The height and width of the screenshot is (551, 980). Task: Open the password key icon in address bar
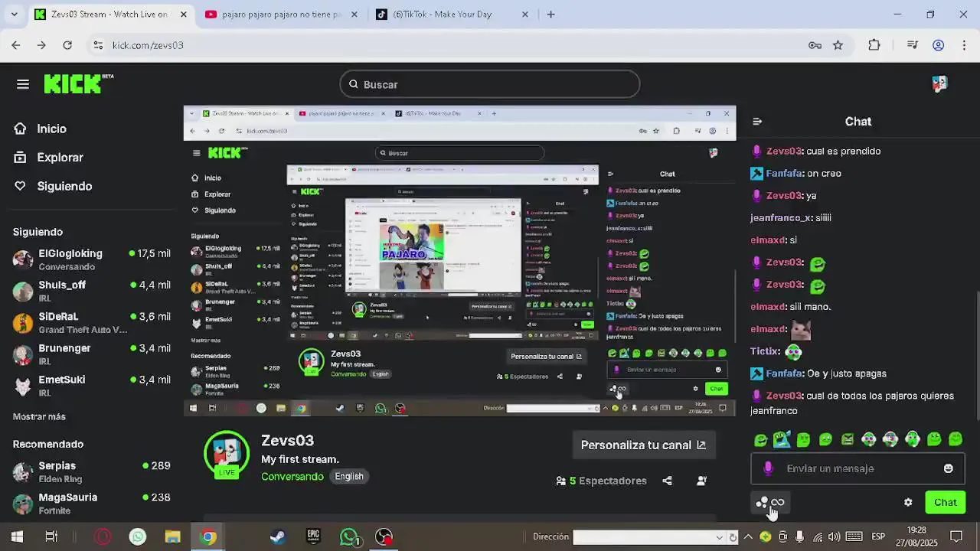click(815, 45)
